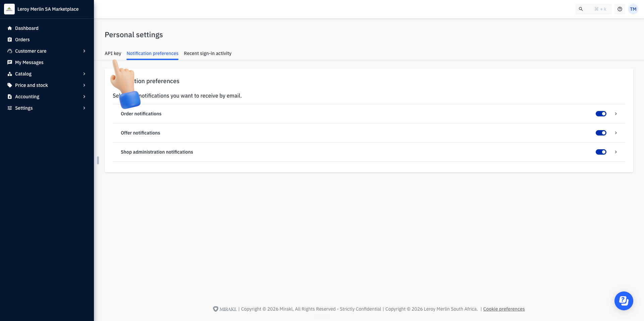Image resolution: width=644 pixels, height=321 pixels.
Task: Go to Dashboard in sidebar
Action: (x=27, y=28)
